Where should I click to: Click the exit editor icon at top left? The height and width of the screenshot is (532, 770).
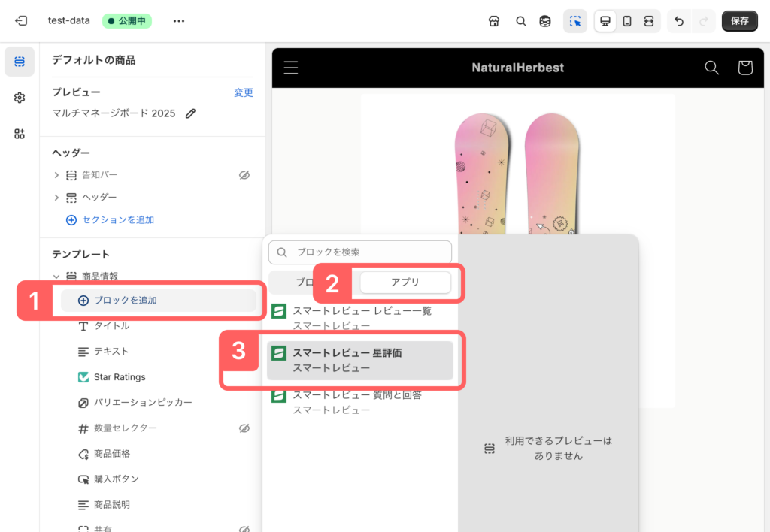21,21
